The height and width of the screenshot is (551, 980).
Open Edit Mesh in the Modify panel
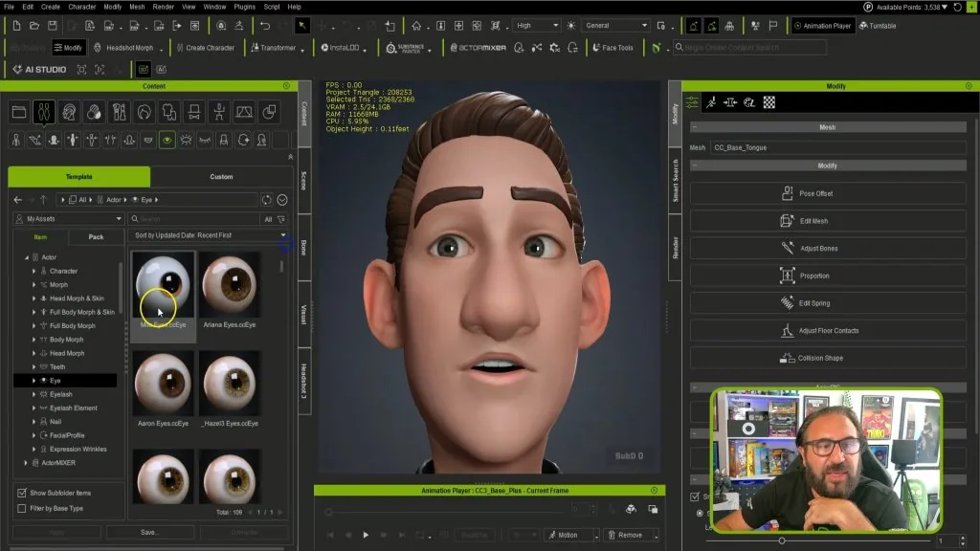coord(828,221)
